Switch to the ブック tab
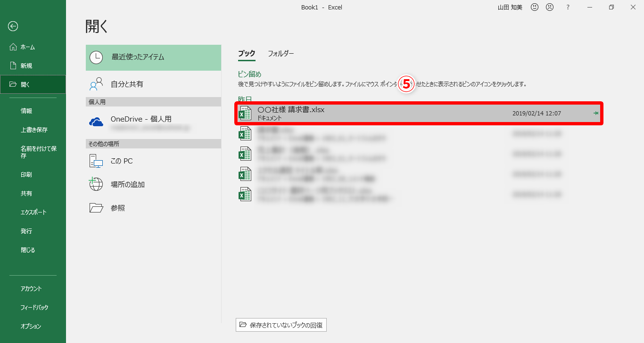 (x=247, y=54)
